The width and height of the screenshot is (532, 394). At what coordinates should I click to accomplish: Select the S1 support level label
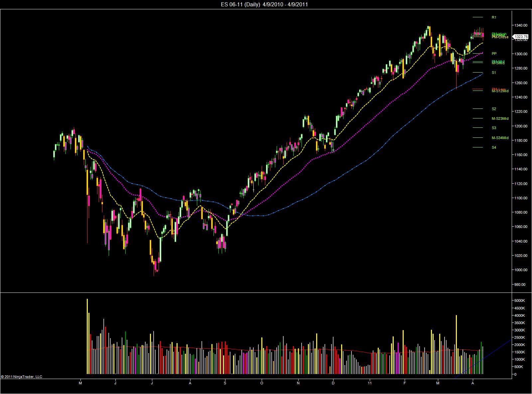[494, 73]
